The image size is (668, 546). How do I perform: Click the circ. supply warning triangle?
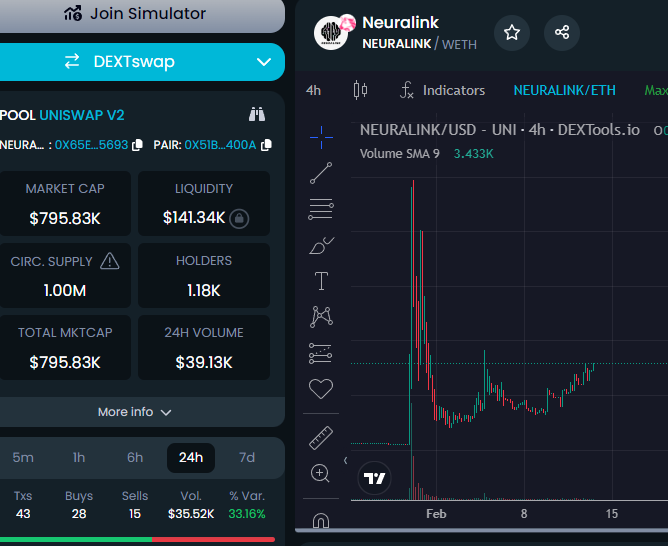(109, 261)
